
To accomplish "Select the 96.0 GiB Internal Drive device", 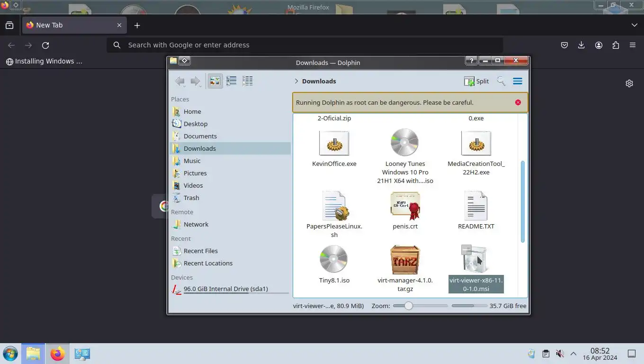I will pyautogui.click(x=230, y=289).
